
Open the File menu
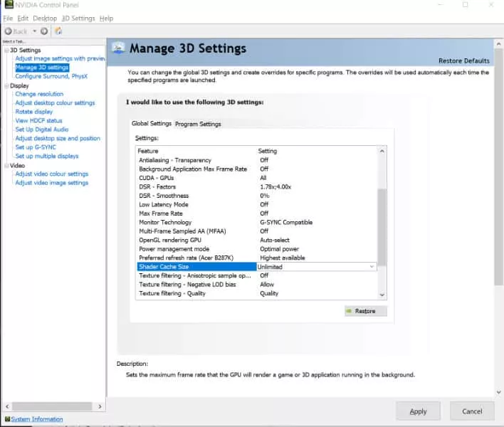8,19
